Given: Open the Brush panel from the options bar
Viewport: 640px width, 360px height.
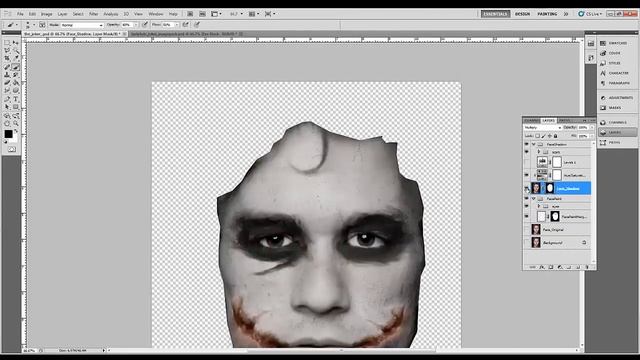Looking at the screenshot, I should 42,25.
